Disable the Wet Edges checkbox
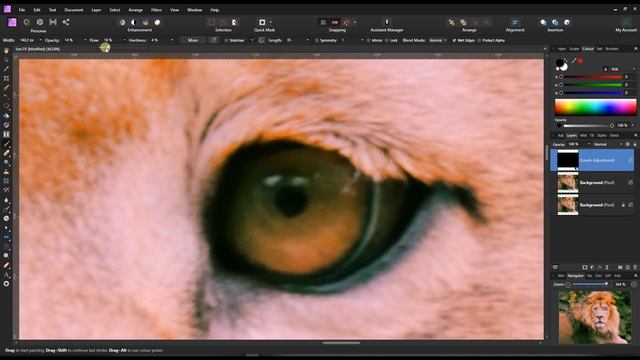 454,40
